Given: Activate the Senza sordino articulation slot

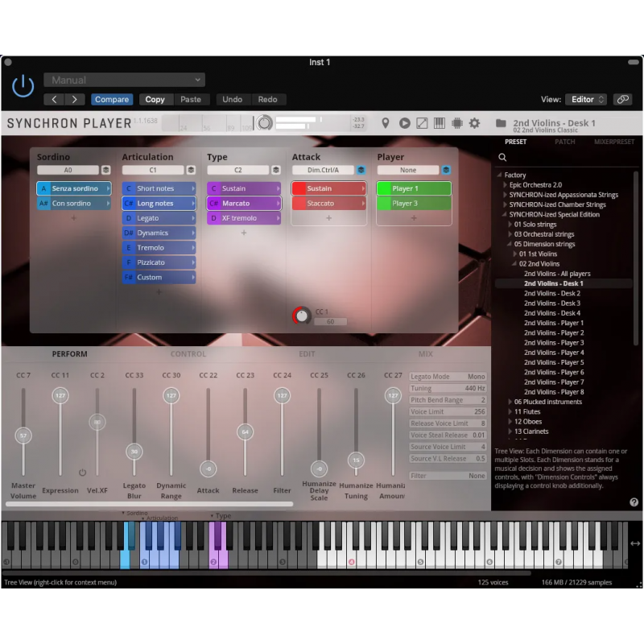Looking at the screenshot, I should [x=73, y=188].
